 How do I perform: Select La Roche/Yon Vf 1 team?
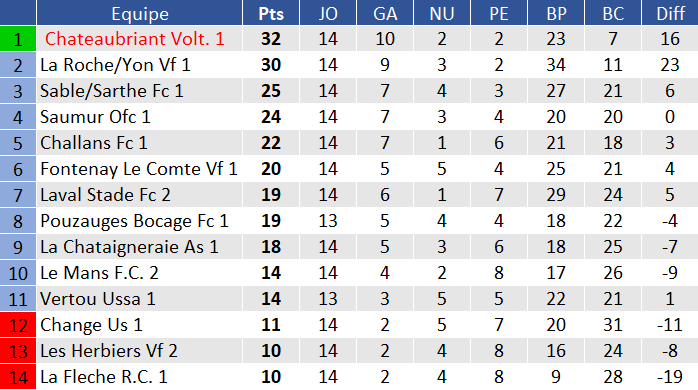point(115,65)
